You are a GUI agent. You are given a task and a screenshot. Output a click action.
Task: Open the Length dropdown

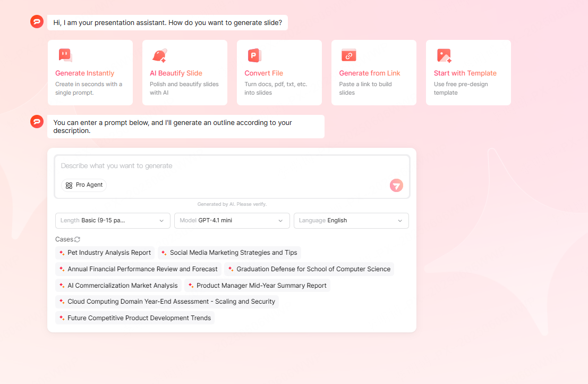[x=112, y=220]
